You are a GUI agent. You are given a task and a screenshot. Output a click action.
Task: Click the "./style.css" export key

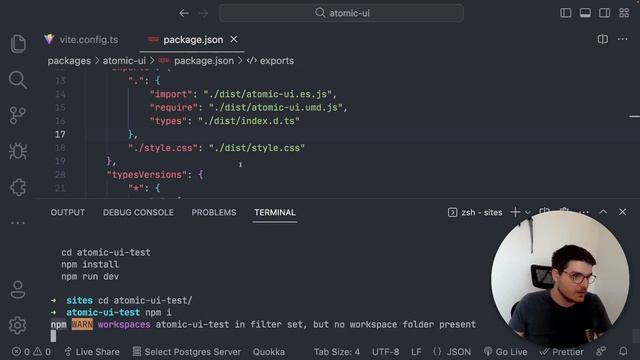(x=162, y=148)
